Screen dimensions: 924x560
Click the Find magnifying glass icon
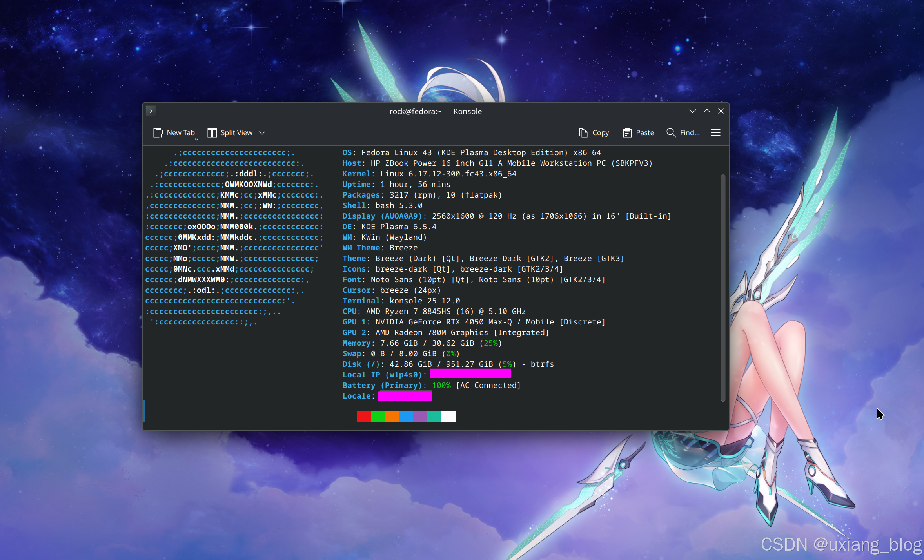(x=671, y=133)
